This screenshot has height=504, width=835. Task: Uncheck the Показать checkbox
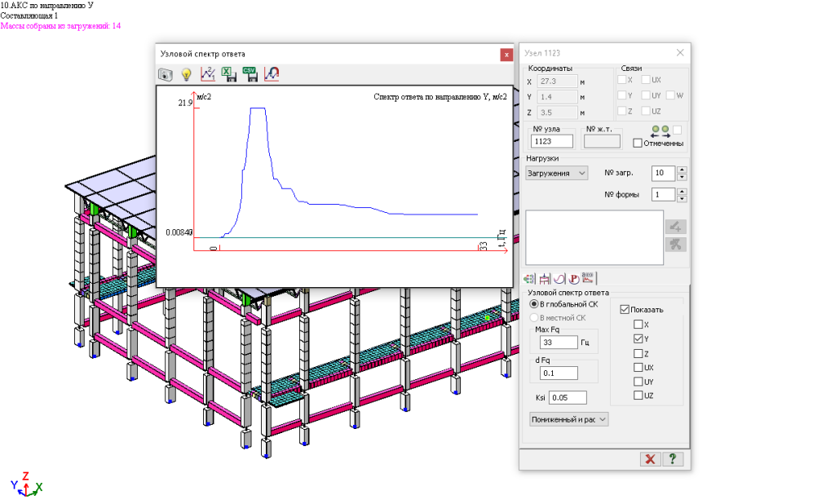pos(625,310)
